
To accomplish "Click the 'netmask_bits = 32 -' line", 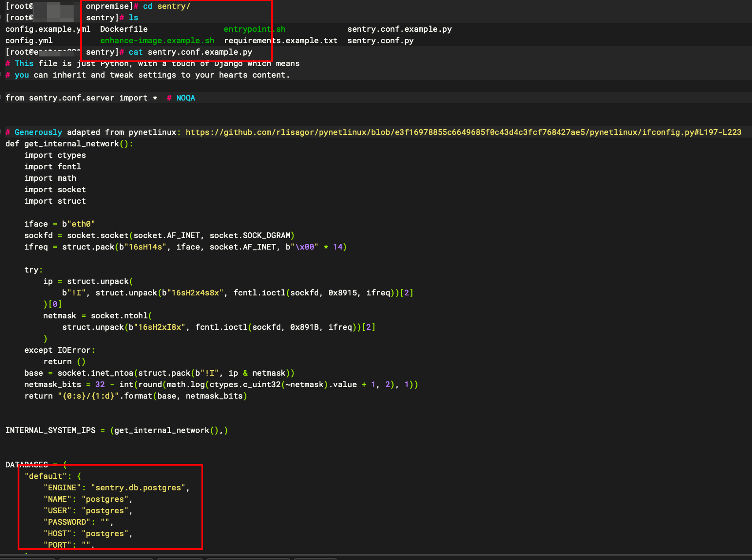I will point(221,385).
